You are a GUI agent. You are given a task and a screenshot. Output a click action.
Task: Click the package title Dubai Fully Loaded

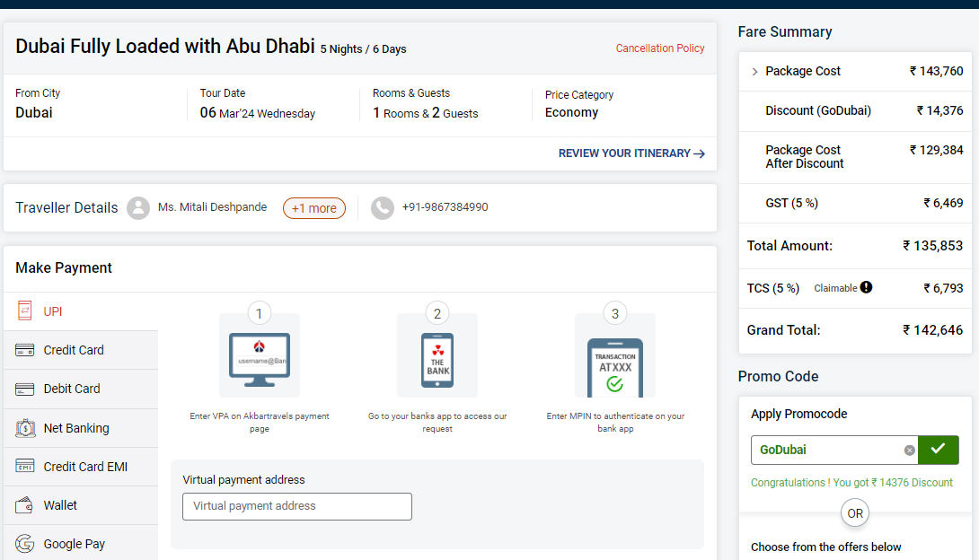point(165,46)
